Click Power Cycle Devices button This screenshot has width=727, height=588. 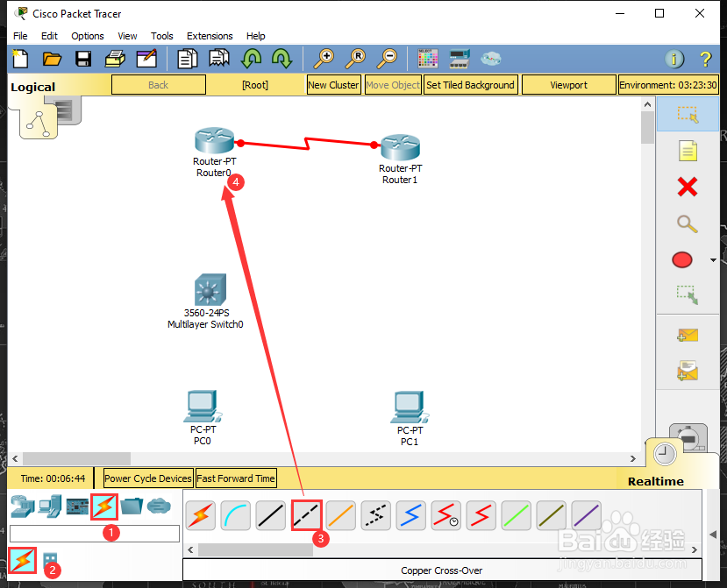coord(148,478)
